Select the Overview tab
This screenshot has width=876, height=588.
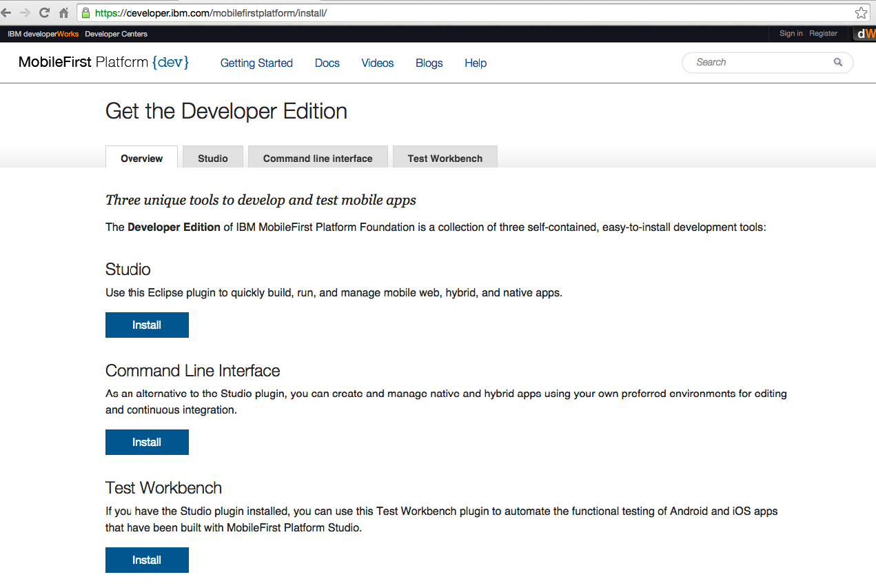coord(142,157)
